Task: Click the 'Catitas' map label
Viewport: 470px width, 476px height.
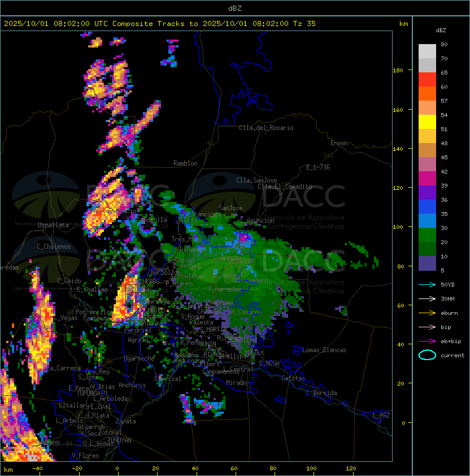Action: click(x=293, y=378)
